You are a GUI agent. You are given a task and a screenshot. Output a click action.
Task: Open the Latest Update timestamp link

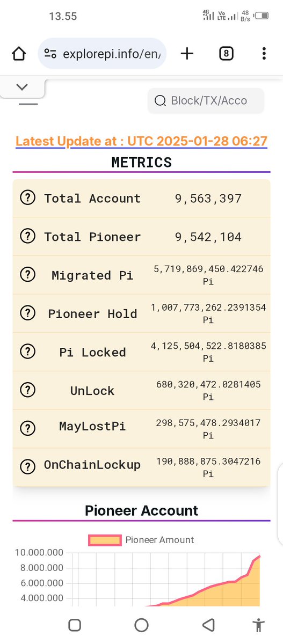[141, 141]
